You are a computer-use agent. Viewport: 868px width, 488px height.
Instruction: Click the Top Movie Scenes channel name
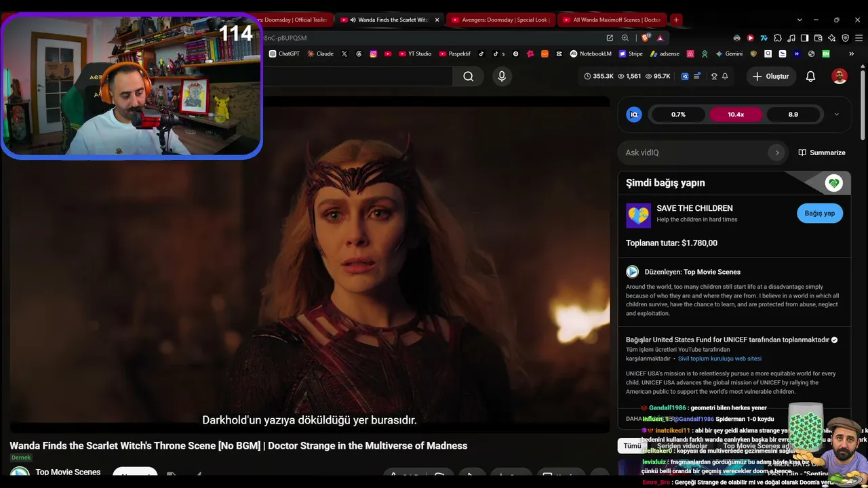[68, 472]
